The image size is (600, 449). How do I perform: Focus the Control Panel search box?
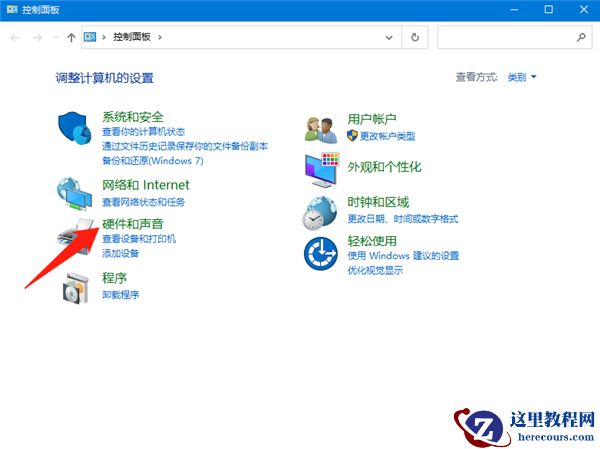515,37
